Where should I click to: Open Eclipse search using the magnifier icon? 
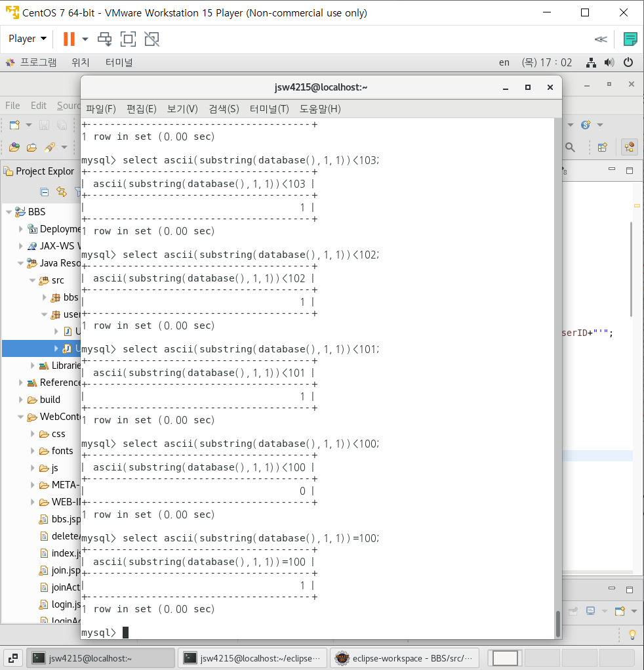click(x=571, y=148)
